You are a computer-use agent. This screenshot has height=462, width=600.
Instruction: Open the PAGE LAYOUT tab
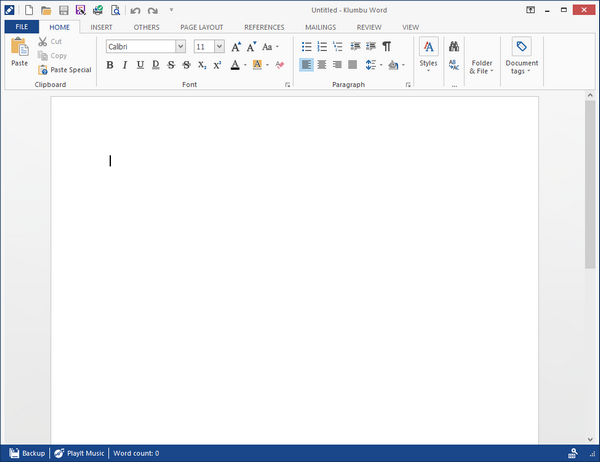201,27
